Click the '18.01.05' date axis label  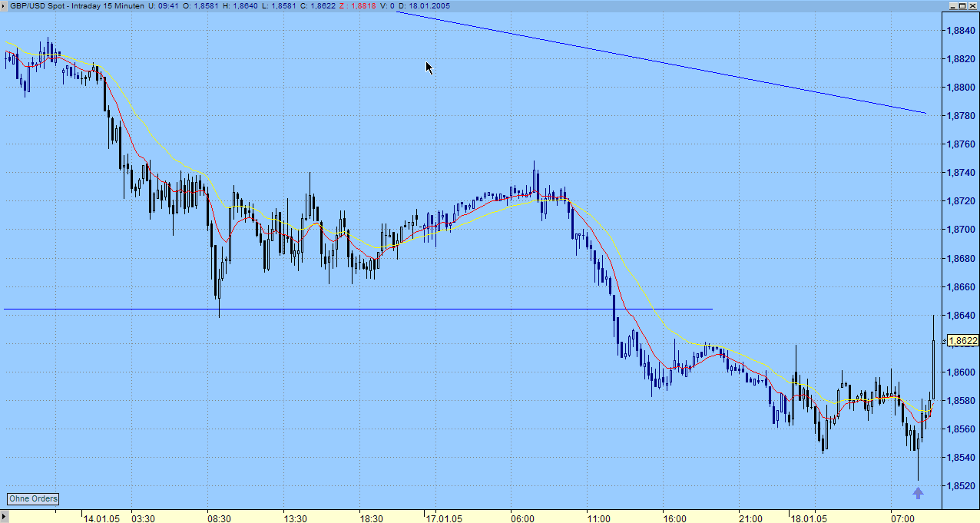(809, 518)
